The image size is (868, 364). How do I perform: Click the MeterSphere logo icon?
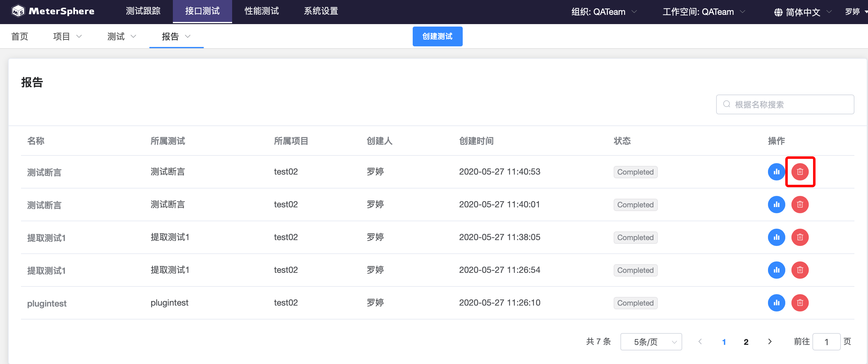click(18, 11)
